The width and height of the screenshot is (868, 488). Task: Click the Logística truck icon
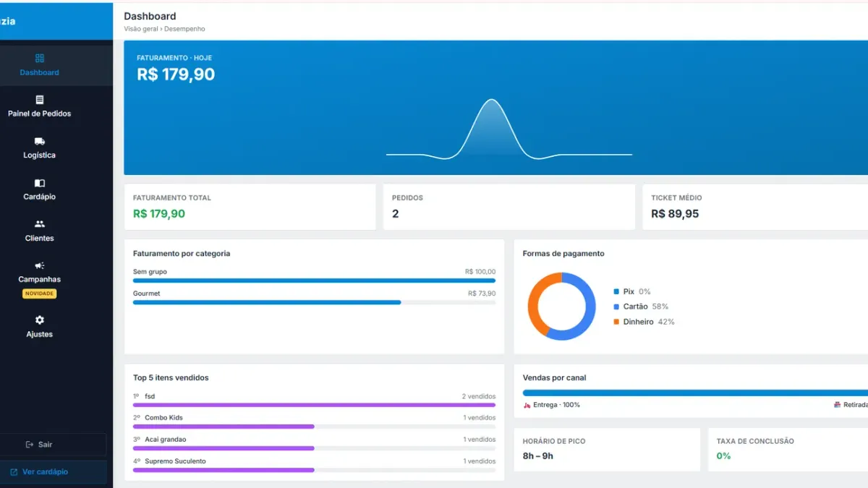pyautogui.click(x=40, y=141)
